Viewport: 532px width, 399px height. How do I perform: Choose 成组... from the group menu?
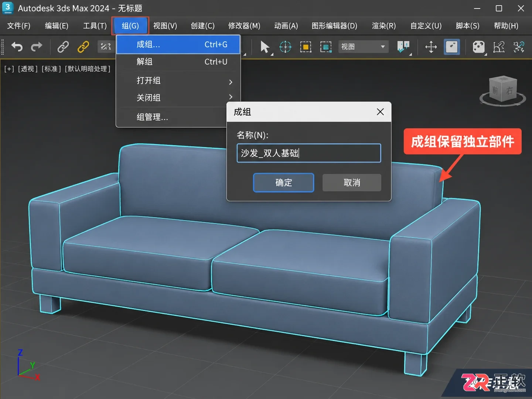point(178,45)
